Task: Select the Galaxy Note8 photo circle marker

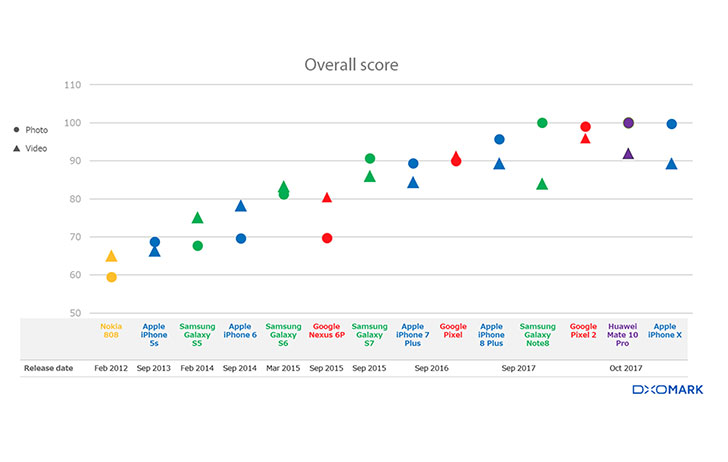Action: 542,123
